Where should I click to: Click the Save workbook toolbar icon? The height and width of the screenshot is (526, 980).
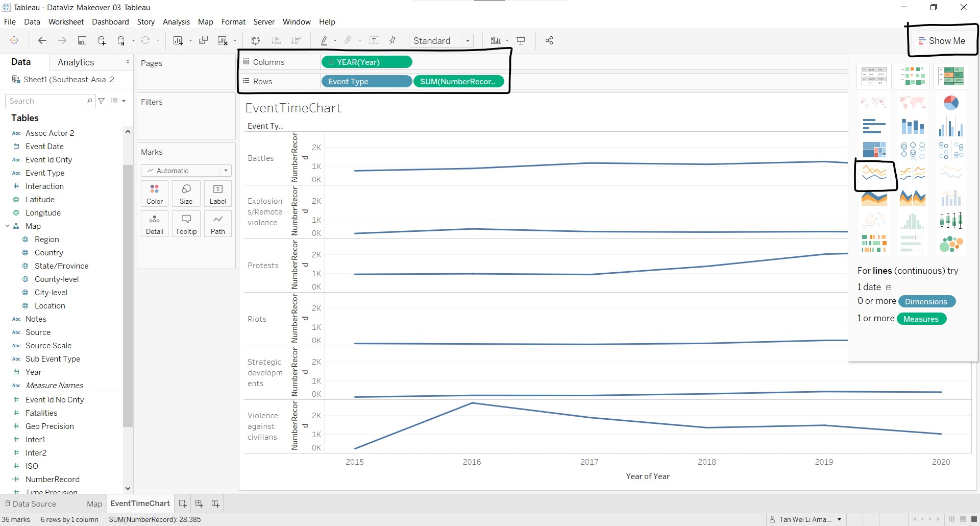point(82,41)
